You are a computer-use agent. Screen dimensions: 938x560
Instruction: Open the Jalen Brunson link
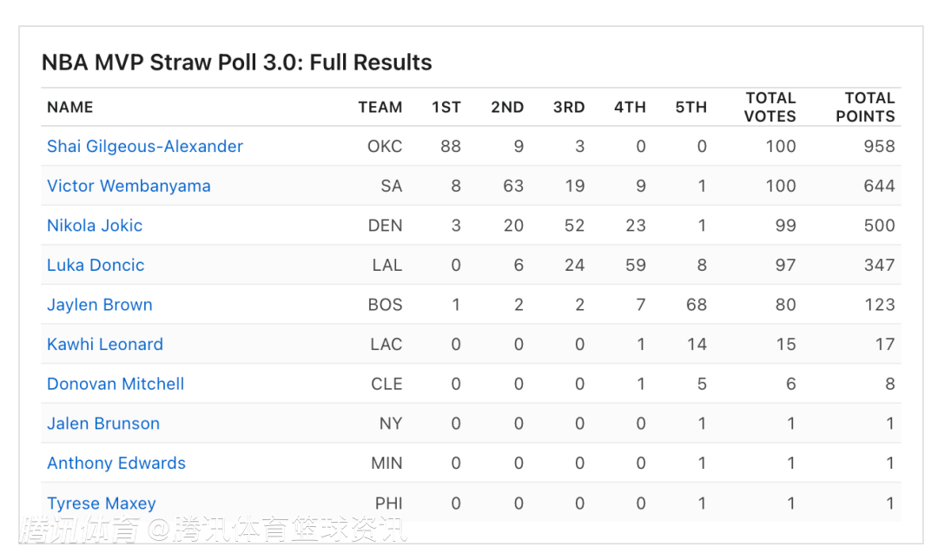click(103, 424)
